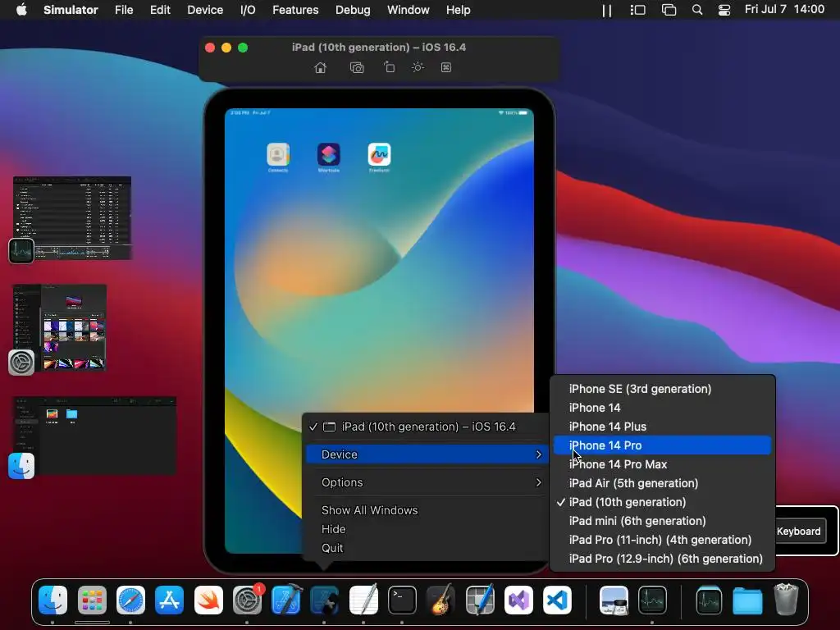Screen dimensions: 840x630
Task: Click the keyboard command icon in Simulator toolbar
Action: (x=445, y=67)
